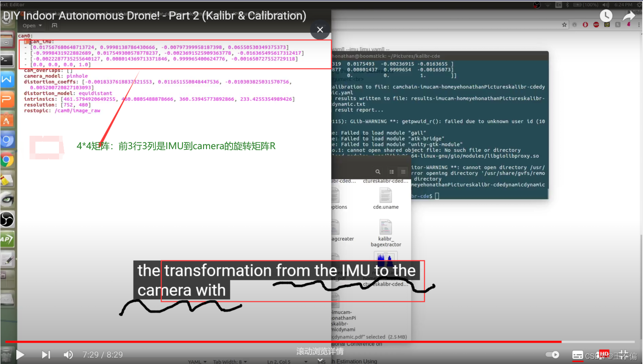Click the 'En' keyboard language indicator
This screenshot has height=364, width=643.
point(558,5)
